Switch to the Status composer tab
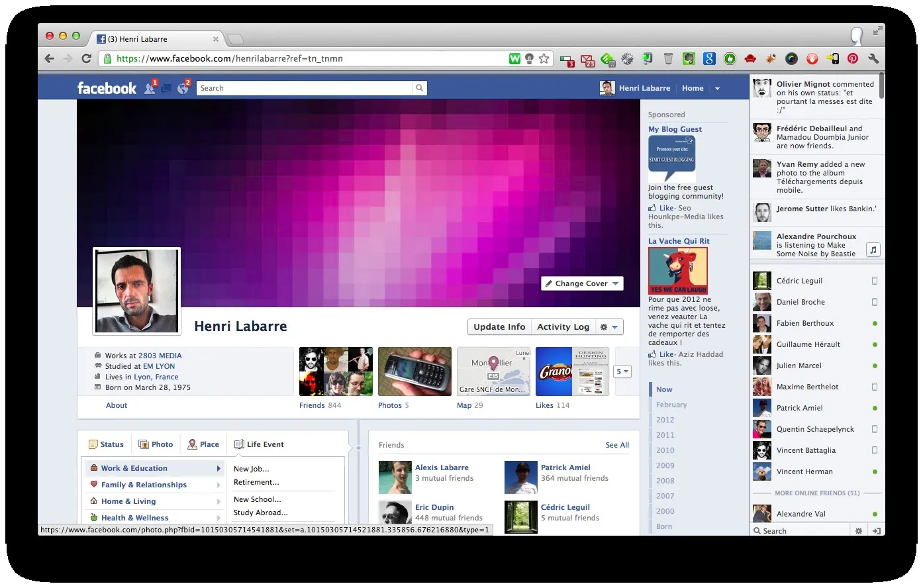The width and height of the screenshot is (923, 588). 106,444
